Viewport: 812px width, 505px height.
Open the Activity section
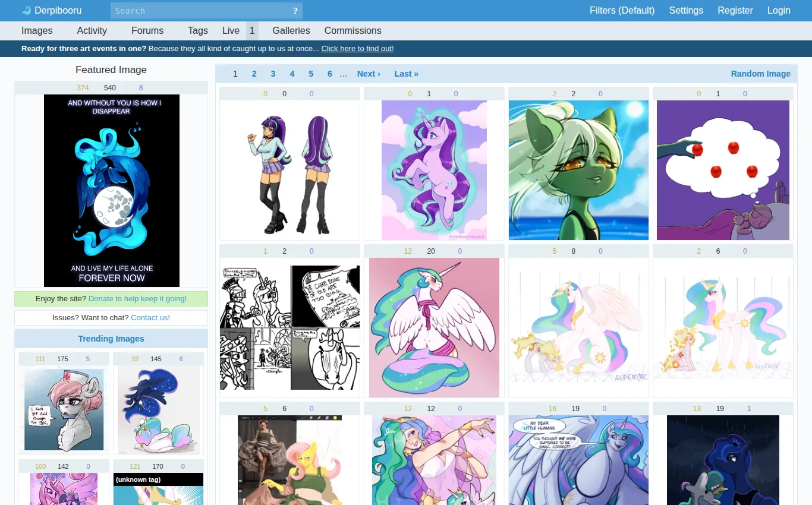tap(92, 31)
